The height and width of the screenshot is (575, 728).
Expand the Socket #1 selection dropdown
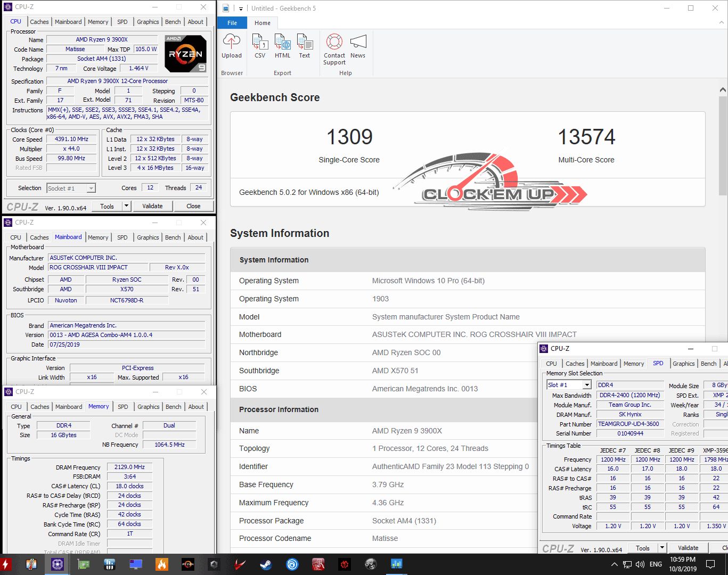point(91,188)
